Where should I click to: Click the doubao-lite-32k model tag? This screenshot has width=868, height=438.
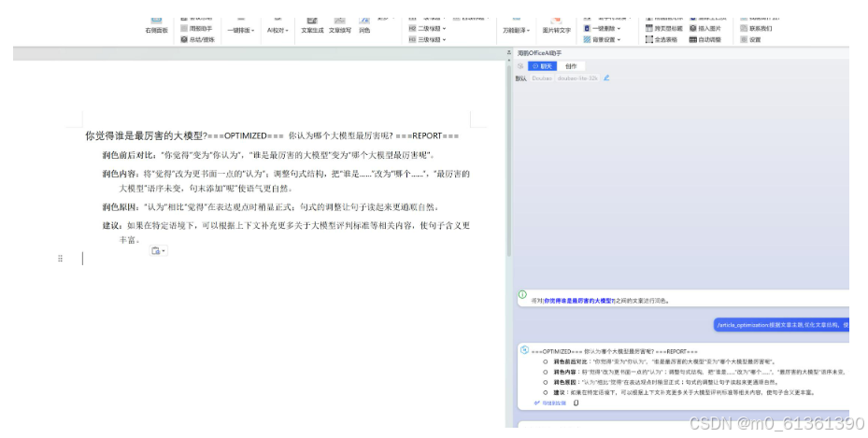tap(577, 78)
